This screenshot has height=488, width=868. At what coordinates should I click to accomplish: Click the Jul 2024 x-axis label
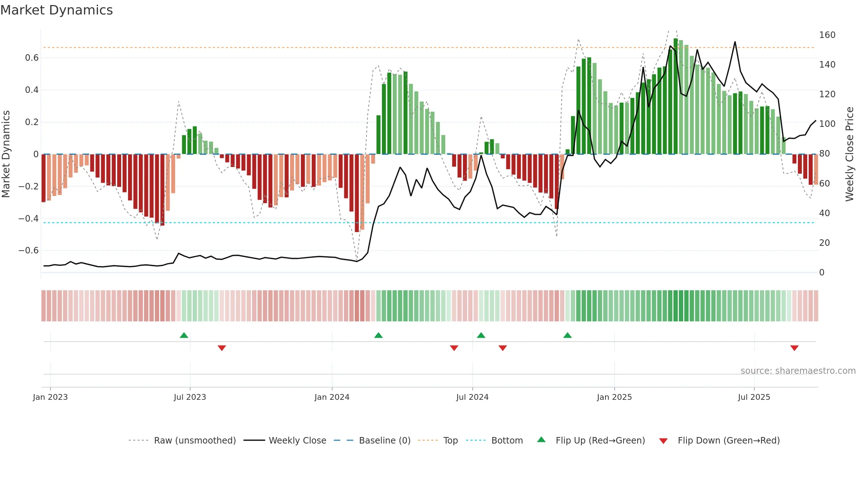point(472,397)
